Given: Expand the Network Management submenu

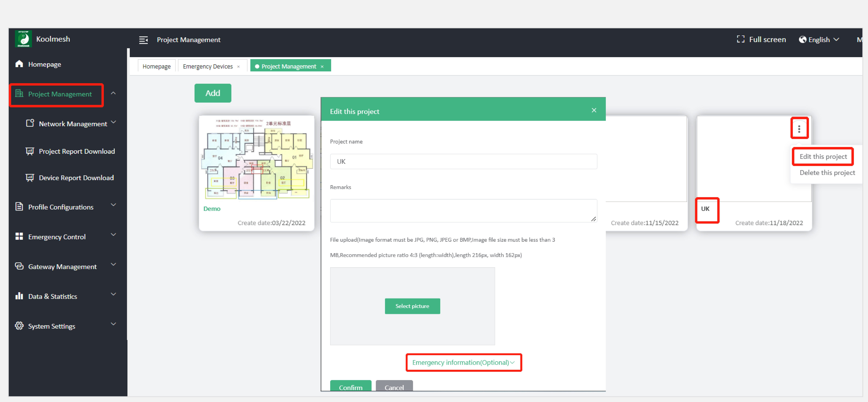Looking at the screenshot, I should [114, 122].
